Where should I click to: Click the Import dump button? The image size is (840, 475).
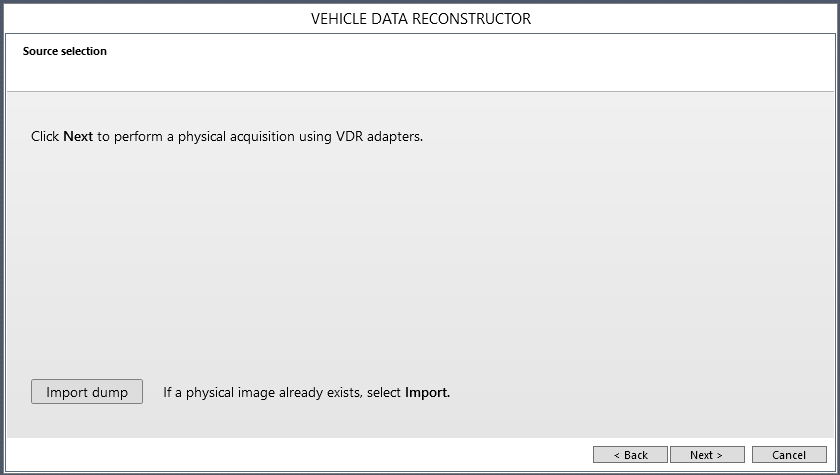pos(87,392)
